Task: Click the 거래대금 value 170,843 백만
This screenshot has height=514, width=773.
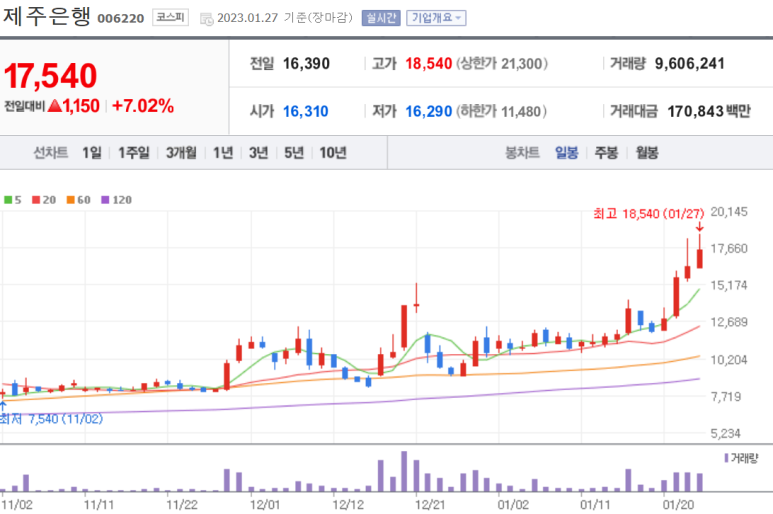Action: (x=709, y=111)
